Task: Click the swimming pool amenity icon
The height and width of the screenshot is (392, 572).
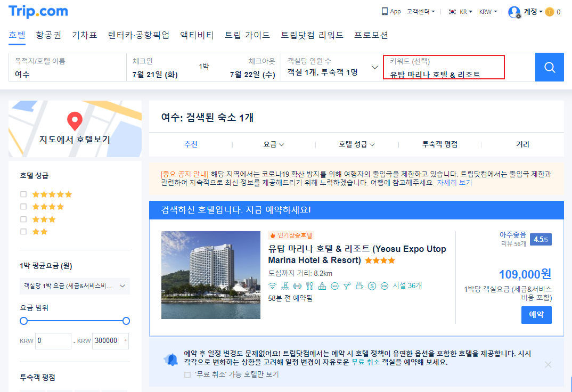Action: (285, 286)
